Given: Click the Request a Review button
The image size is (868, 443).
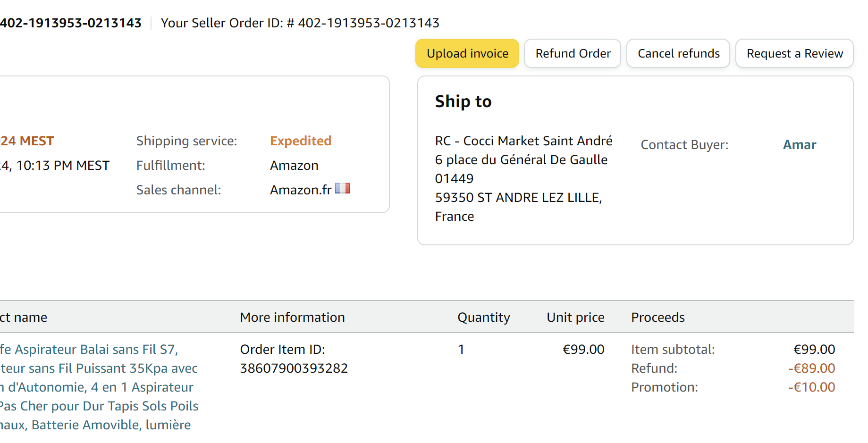Looking at the screenshot, I should (x=794, y=54).
